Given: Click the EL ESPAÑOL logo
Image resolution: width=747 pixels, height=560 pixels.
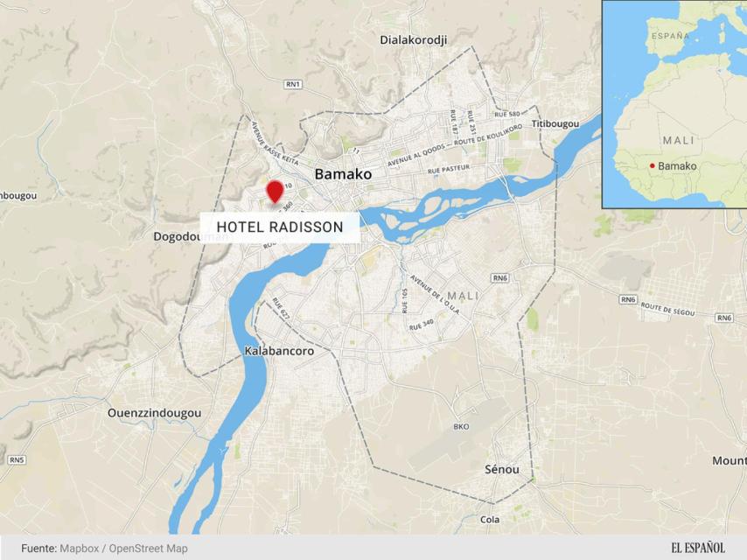Looking at the screenshot, I should [x=698, y=548].
